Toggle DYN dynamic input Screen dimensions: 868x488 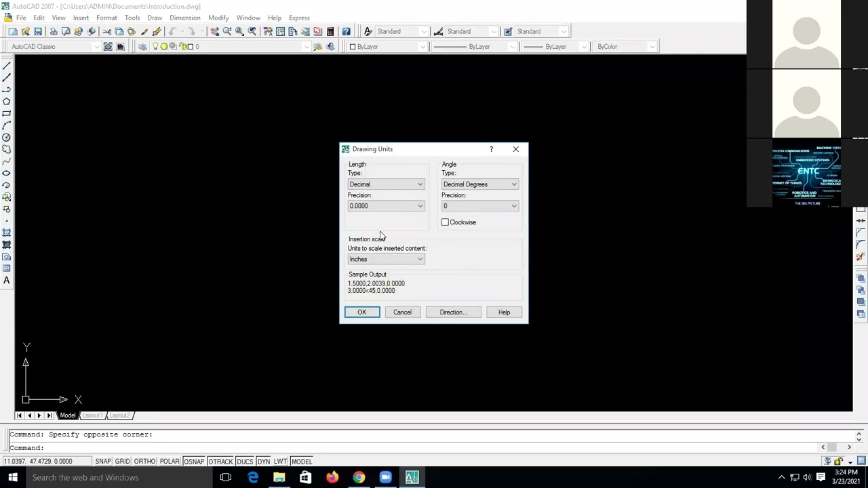[263, 462]
